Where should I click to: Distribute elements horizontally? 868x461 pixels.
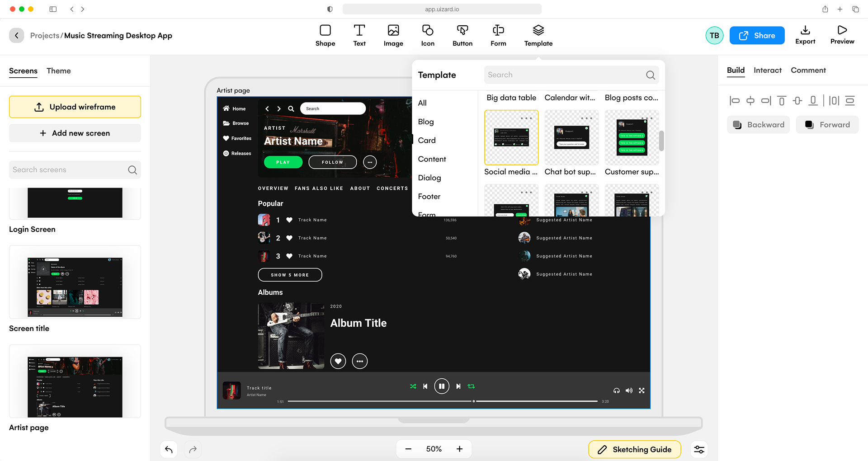click(834, 101)
